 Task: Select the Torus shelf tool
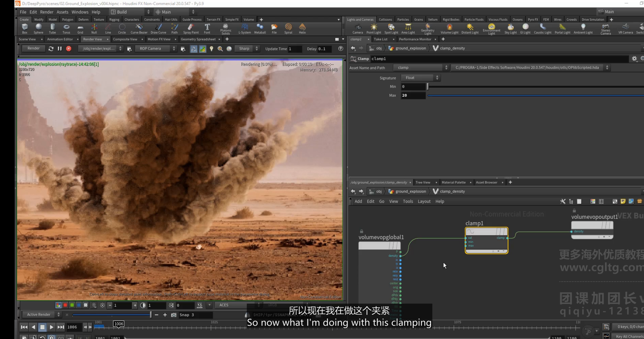66,29
